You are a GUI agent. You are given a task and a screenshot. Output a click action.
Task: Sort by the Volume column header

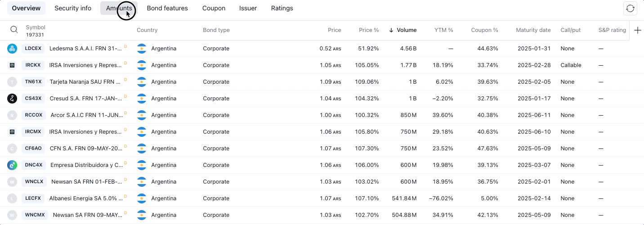pos(407,30)
